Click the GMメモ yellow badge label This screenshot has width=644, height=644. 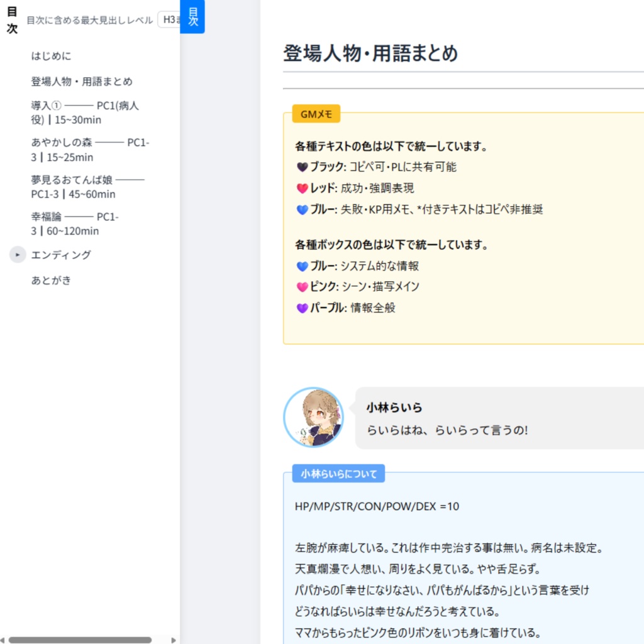point(316,114)
